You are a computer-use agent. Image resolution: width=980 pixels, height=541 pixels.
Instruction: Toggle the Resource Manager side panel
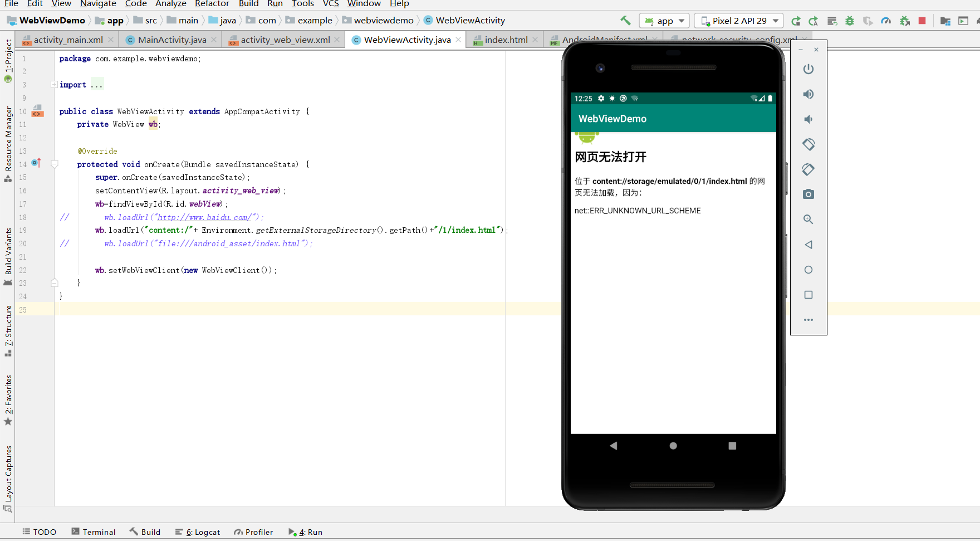tap(8, 144)
